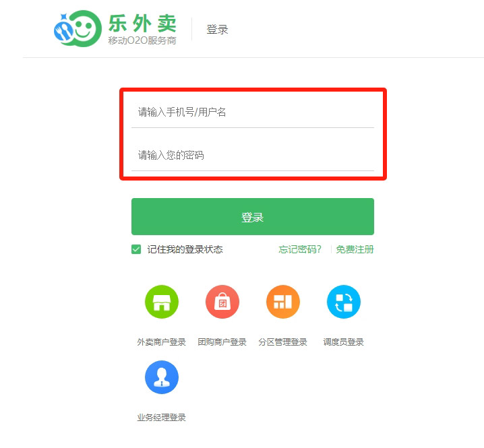This screenshot has height=448, width=484.
Task: Click the 登录 header title
Action: tap(217, 30)
